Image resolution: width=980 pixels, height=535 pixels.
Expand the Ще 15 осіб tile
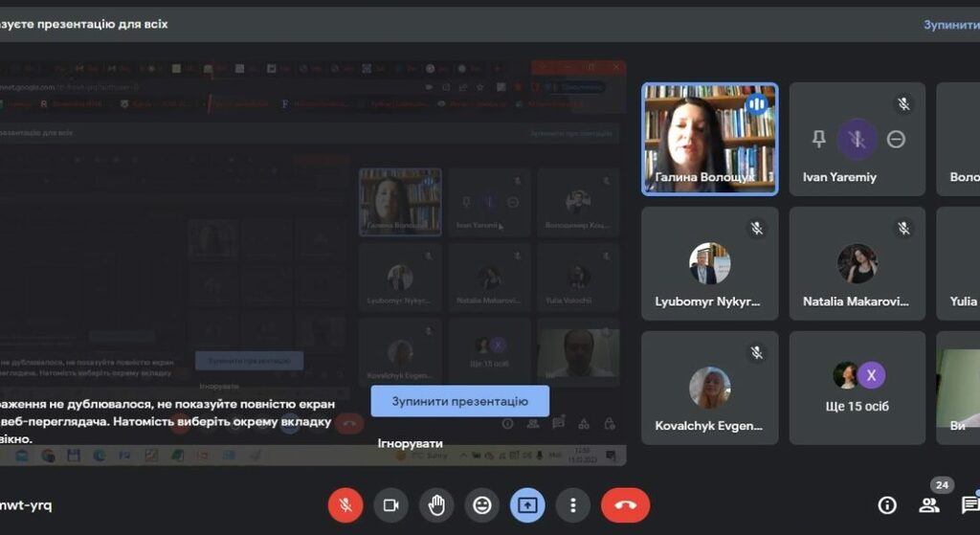point(857,387)
